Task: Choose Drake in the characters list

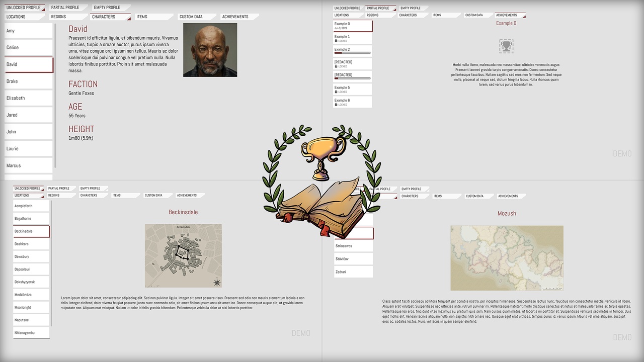Action: [x=29, y=81]
